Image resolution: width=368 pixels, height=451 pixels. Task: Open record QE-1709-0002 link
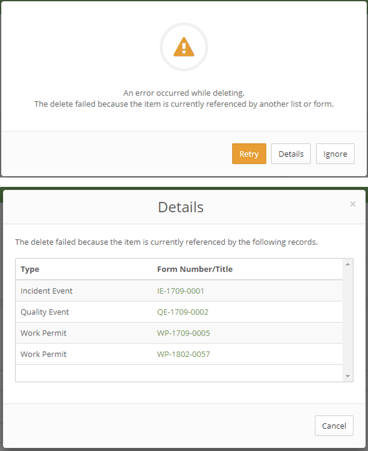(183, 312)
